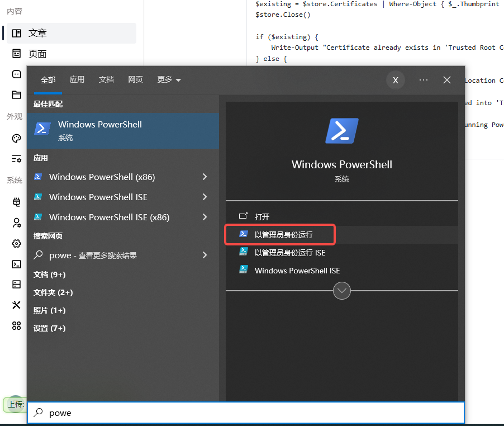504x426 pixels.
Task: Open the three-dots options menu in search
Action: 423,80
